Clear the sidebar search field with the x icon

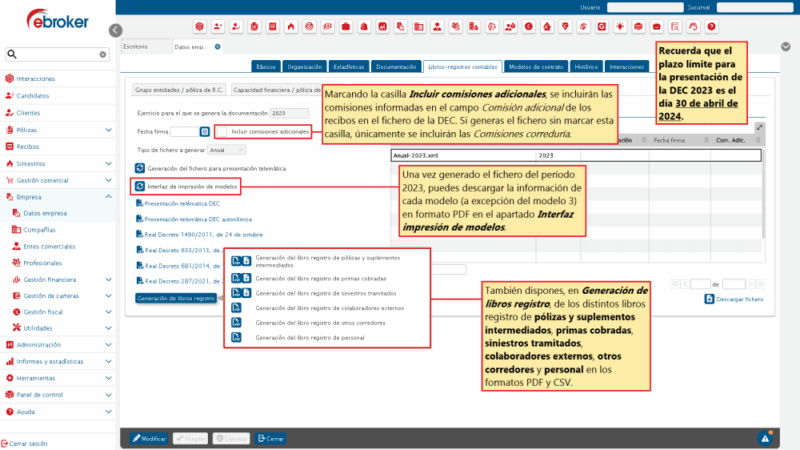click(103, 54)
